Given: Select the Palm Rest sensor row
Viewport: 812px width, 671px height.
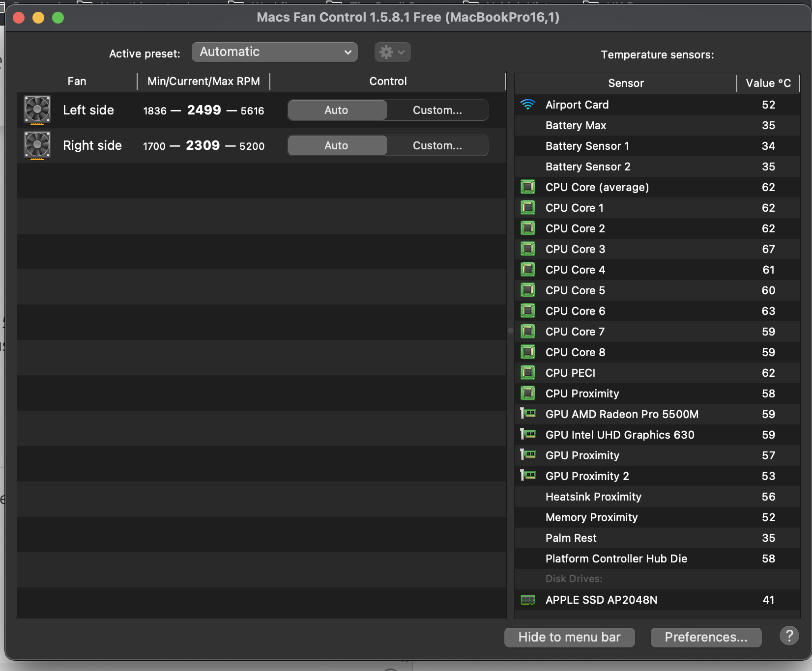Looking at the screenshot, I should click(x=658, y=538).
